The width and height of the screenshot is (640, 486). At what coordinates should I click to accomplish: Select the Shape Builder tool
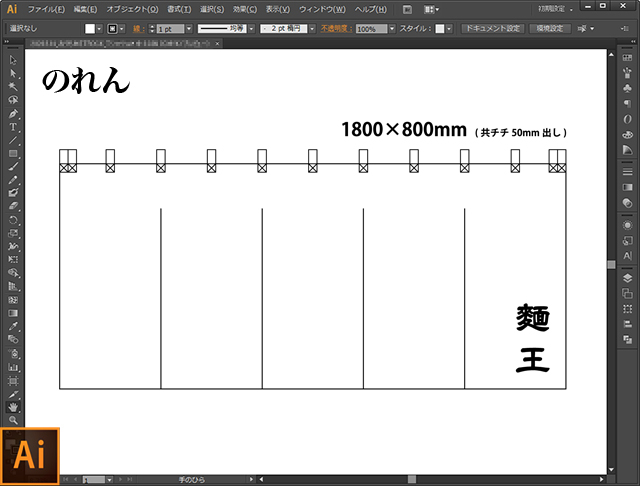(13, 273)
